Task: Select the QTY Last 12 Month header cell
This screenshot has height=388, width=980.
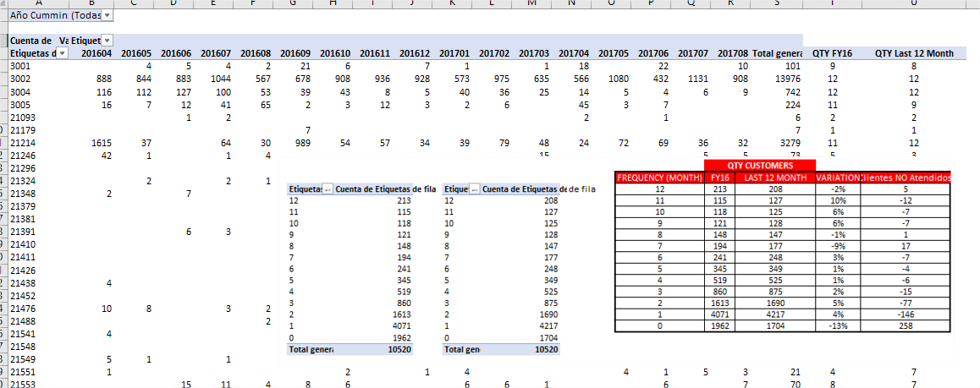Action: pyautogui.click(x=915, y=53)
